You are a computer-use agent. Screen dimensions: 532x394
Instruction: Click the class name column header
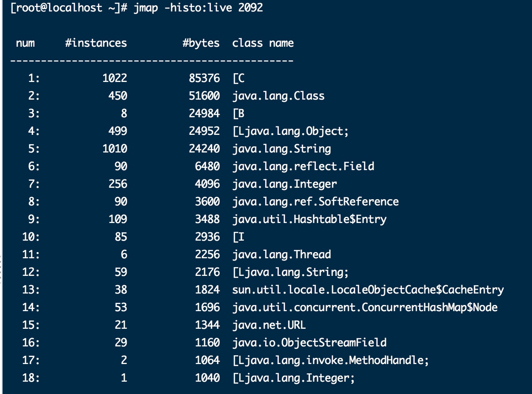263,43
